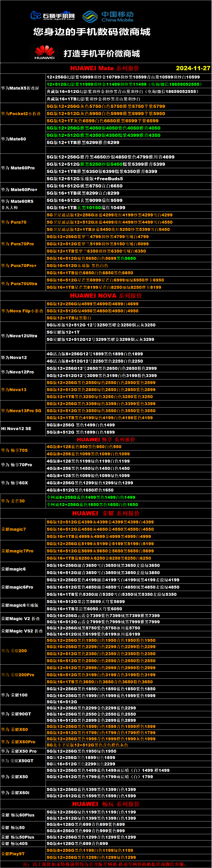
Task: Select the headline 您身边的手机数码微商城
Action: 92,32
